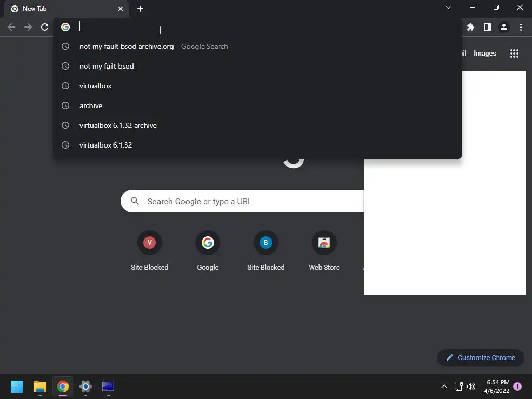Choose suggestion 'not my failt bsod'
The image size is (532, 399).
click(258, 66)
